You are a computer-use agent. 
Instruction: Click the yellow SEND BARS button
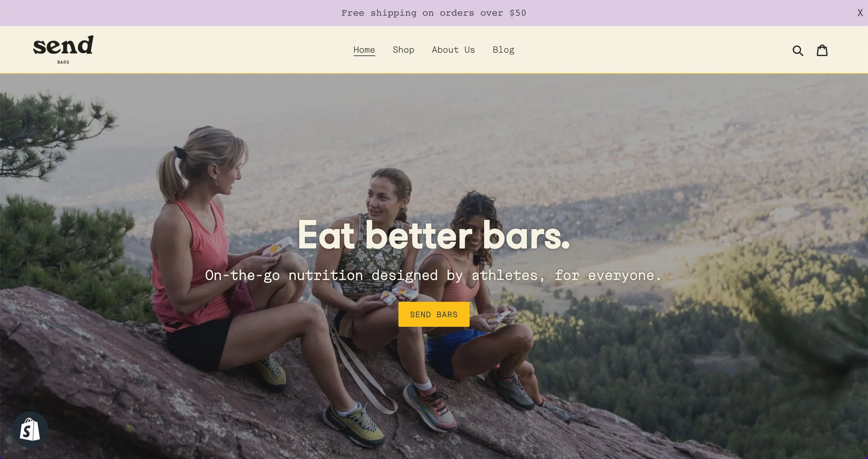pos(434,314)
